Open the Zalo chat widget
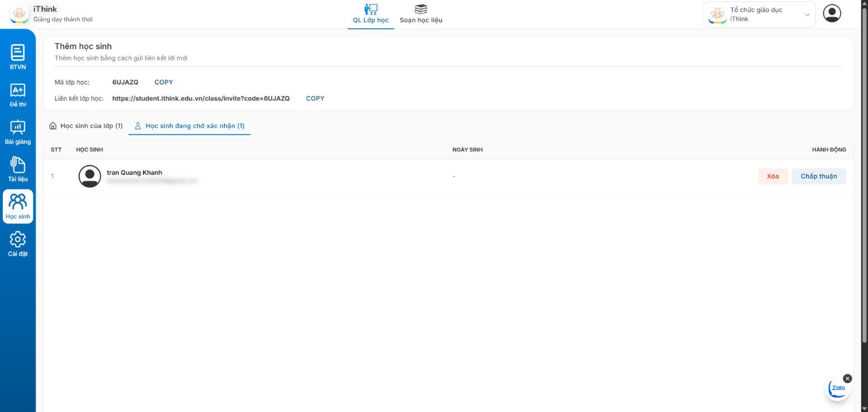This screenshot has width=868, height=412. coord(838,388)
